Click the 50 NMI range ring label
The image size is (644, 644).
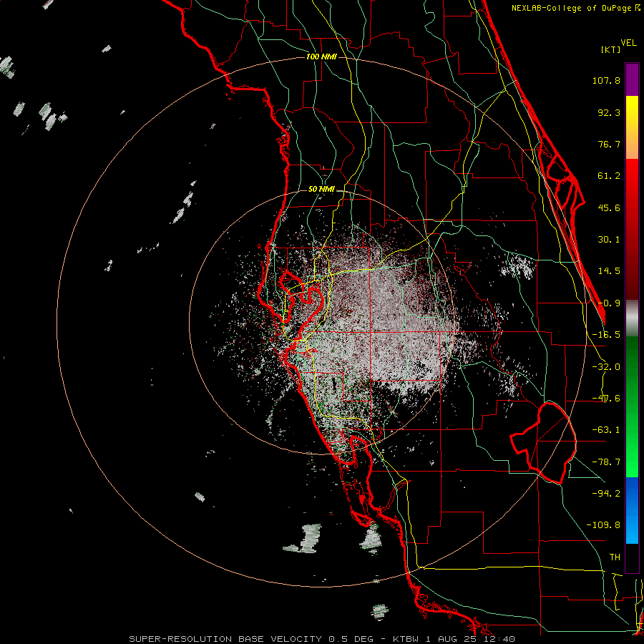pyautogui.click(x=321, y=189)
